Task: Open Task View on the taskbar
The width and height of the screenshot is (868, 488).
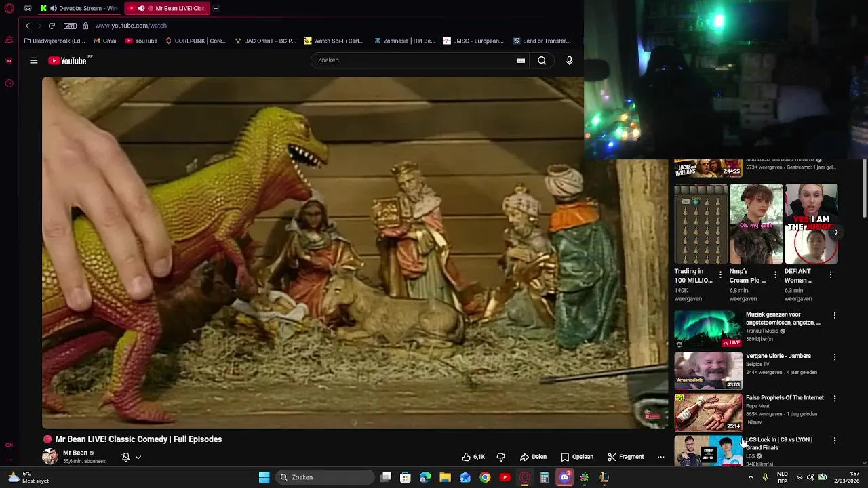Action: (x=386, y=477)
